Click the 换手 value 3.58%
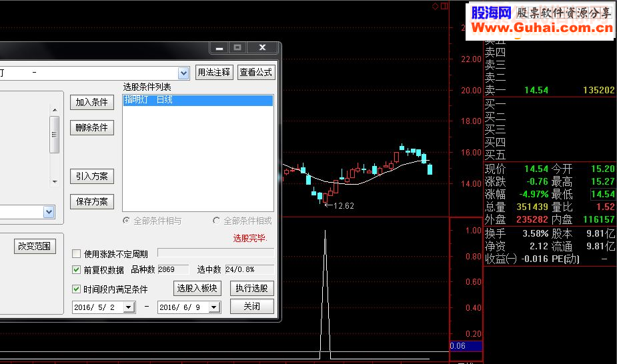This screenshot has height=364, width=617. pos(535,233)
